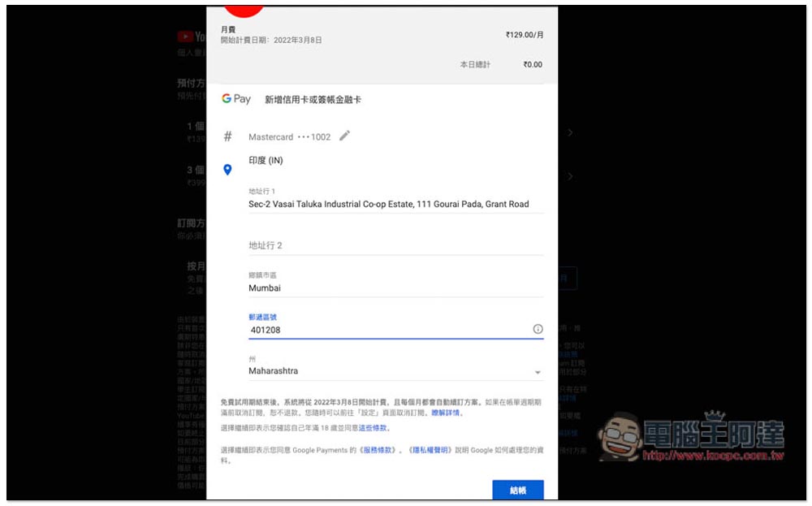Click the blue location pin icon

click(227, 170)
